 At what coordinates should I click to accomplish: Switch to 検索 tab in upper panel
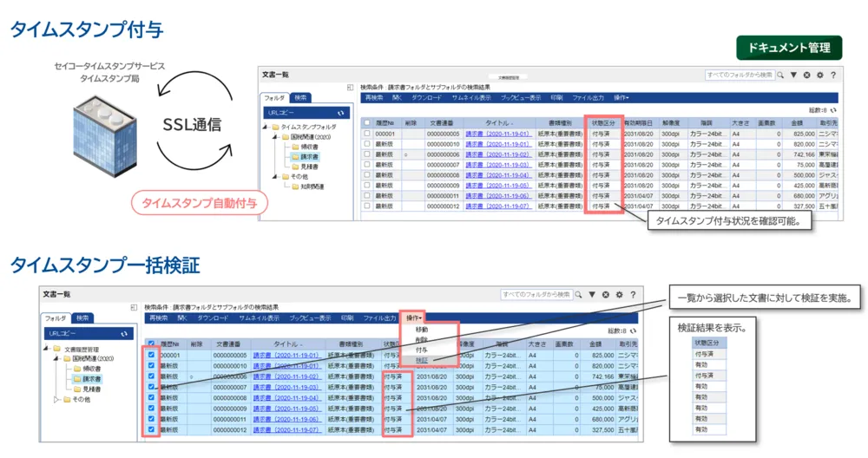(300, 98)
